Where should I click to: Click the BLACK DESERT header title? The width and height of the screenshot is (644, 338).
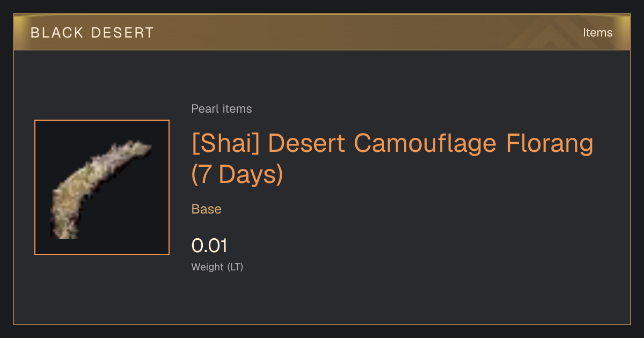pyautogui.click(x=92, y=33)
